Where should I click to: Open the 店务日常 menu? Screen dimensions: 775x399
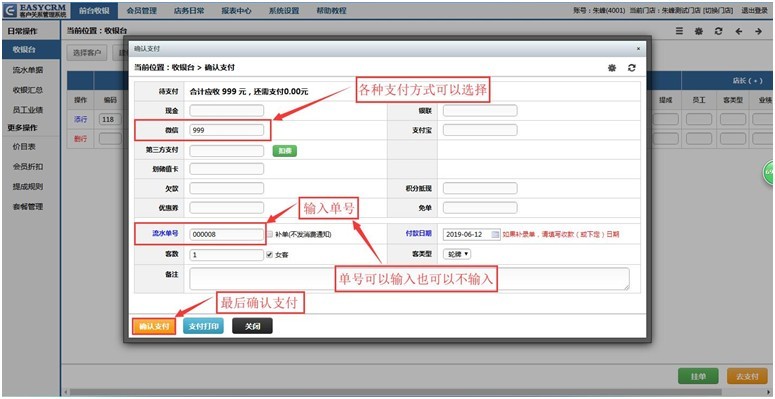[189, 10]
